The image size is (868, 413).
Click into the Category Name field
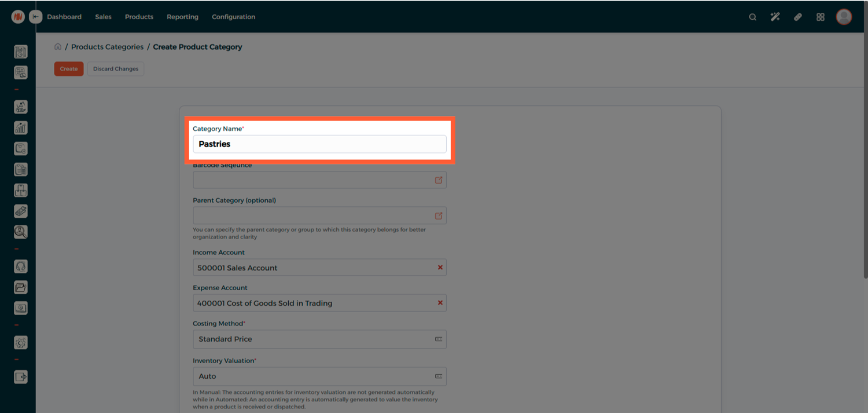click(x=319, y=144)
